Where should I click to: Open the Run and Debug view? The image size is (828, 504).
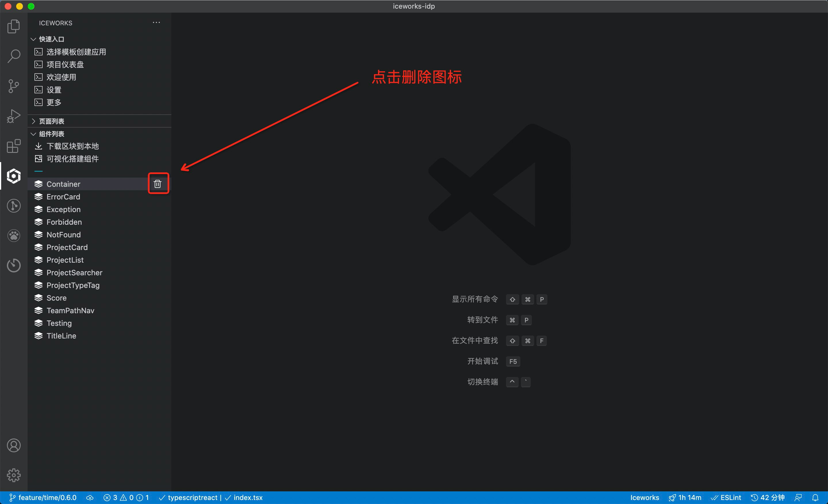(x=14, y=116)
